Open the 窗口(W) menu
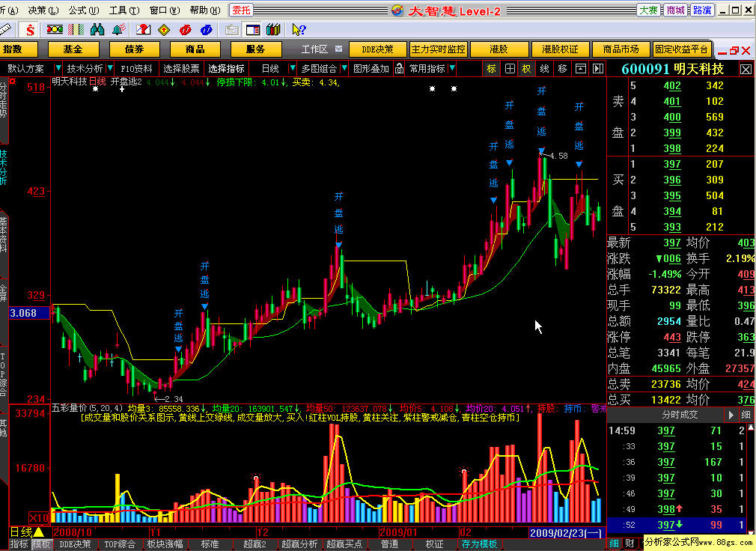 [x=165, y=10]
